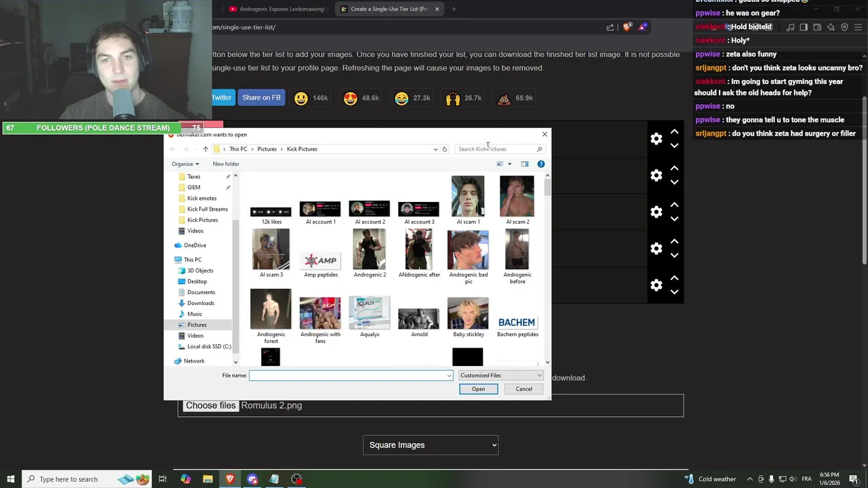Click the Brave Shields lion icon in address bar

tap(627, 27)
